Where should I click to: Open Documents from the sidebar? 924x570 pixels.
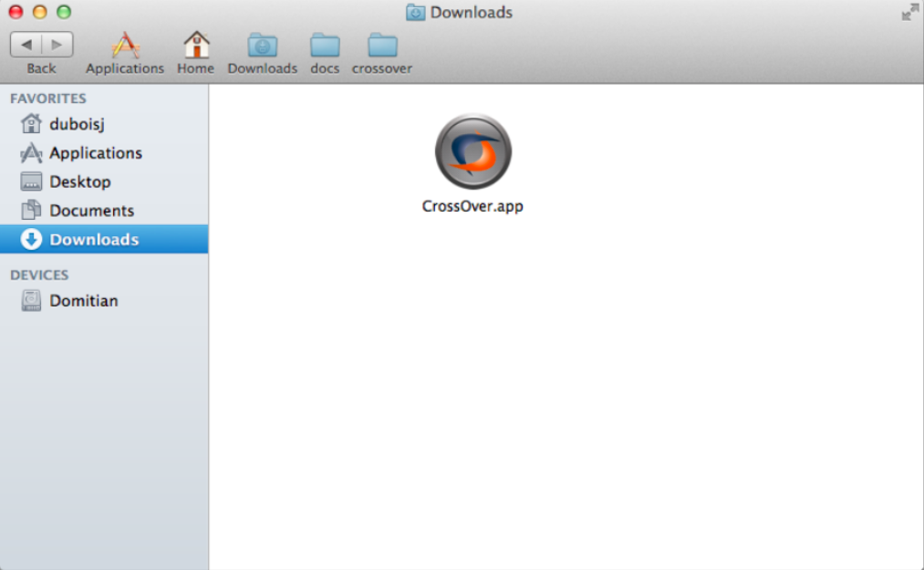104,211
